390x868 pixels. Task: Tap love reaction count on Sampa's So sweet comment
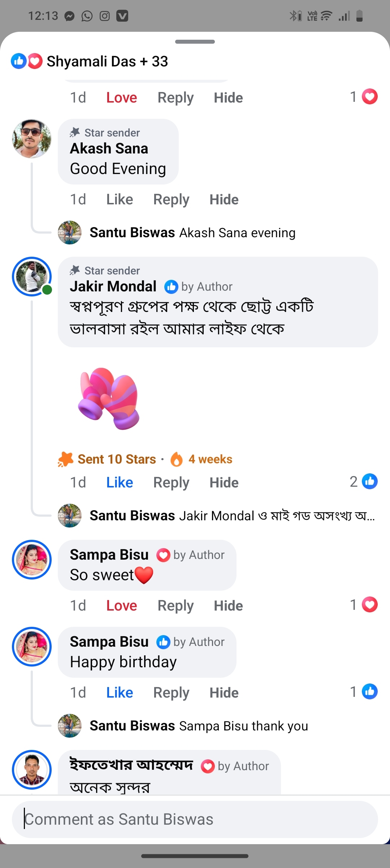(x=364, y=605)
